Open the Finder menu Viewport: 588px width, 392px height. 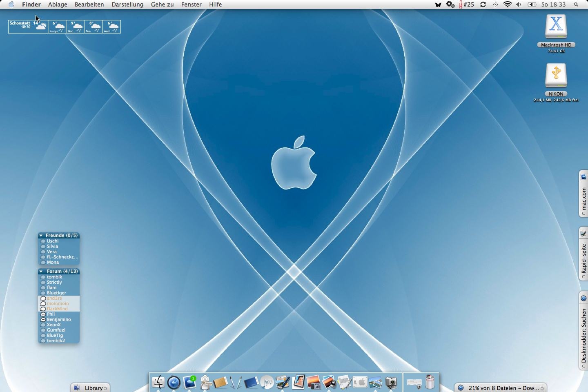pyautogui.click(x=31, y=4)
